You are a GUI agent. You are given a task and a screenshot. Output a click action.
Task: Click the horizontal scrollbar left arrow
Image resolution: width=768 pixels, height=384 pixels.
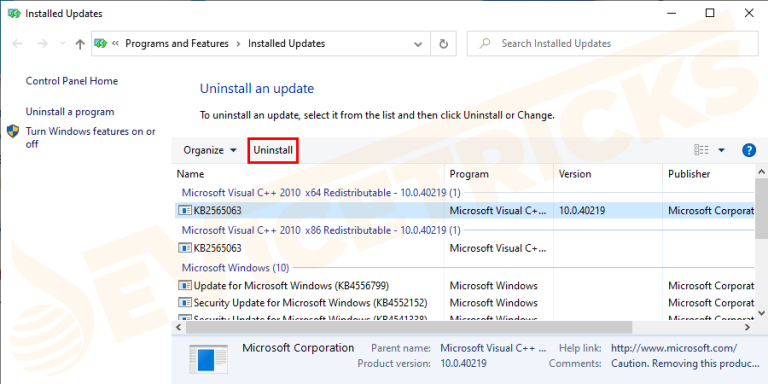coord(178,327)
